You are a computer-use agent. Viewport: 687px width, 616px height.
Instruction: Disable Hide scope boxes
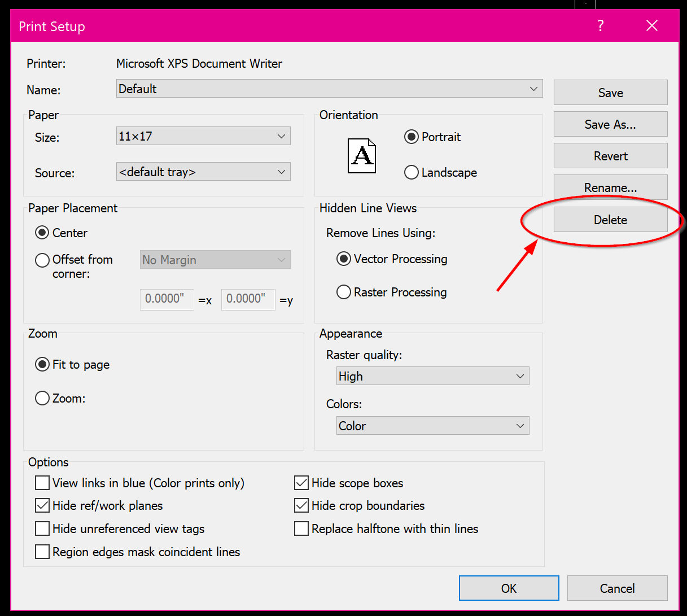click(301, 483)
